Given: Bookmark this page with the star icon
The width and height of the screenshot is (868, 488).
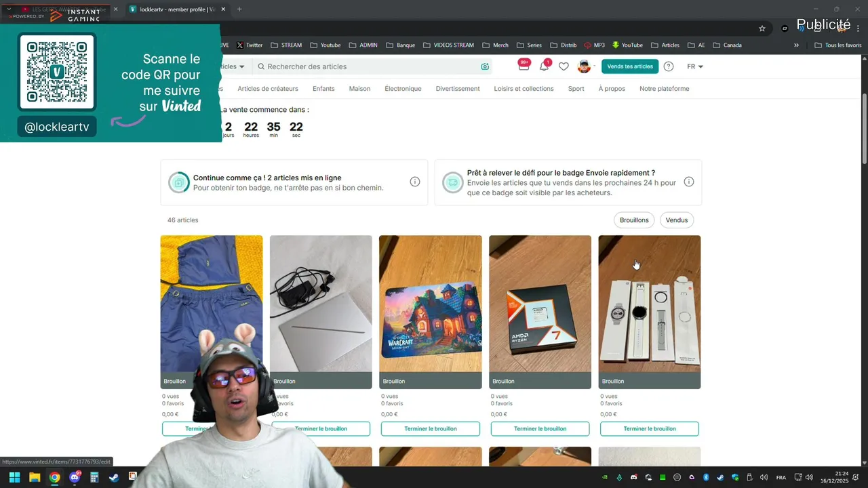Looking at the screenshot, I should pos(762,28).
